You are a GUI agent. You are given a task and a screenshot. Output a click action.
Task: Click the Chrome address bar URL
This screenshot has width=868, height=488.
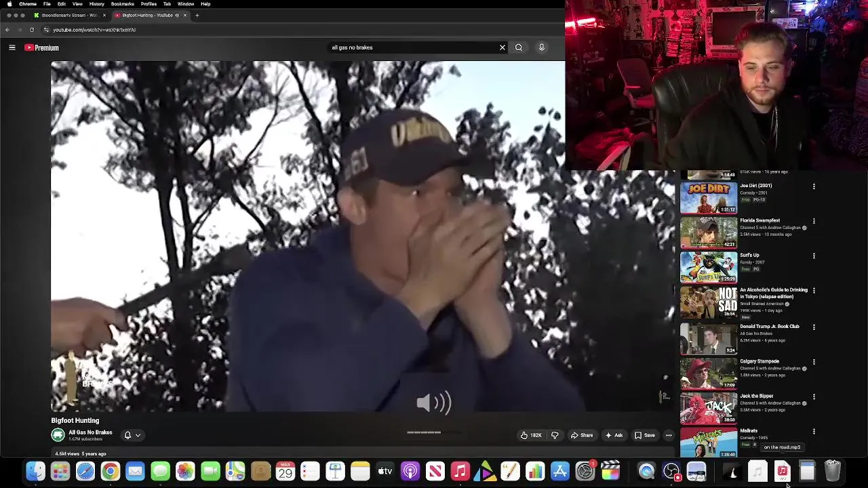tap(94, 30)
